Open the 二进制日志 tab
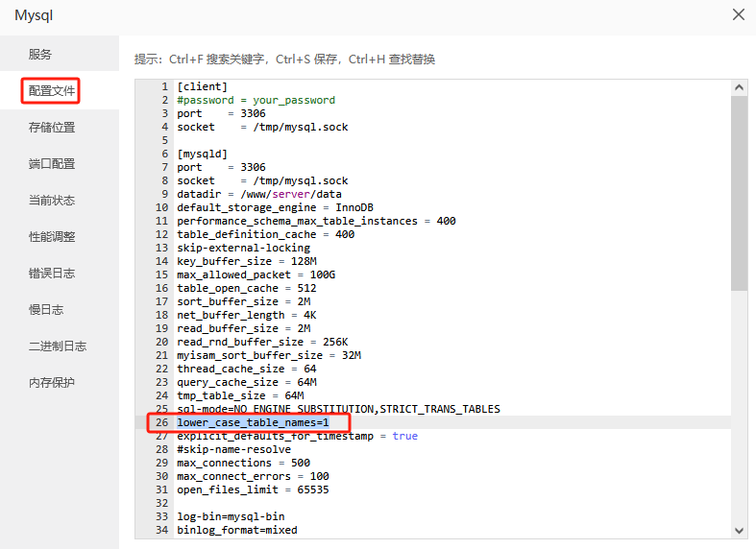This screenshot has height=549, width=756. pos(58,346)
